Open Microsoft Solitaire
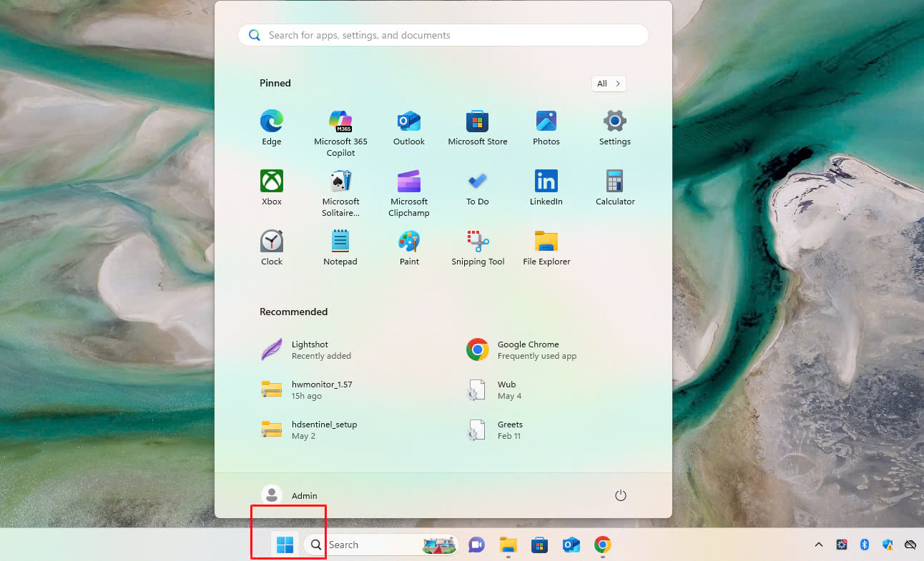924x561 pixels. click(340, 193)
